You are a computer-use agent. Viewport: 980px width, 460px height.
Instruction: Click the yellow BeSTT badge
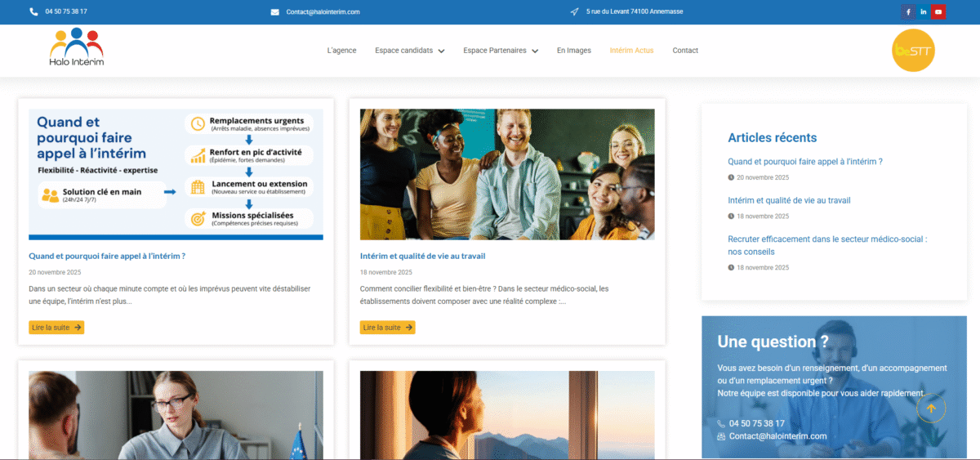click(x=913, y=51)
